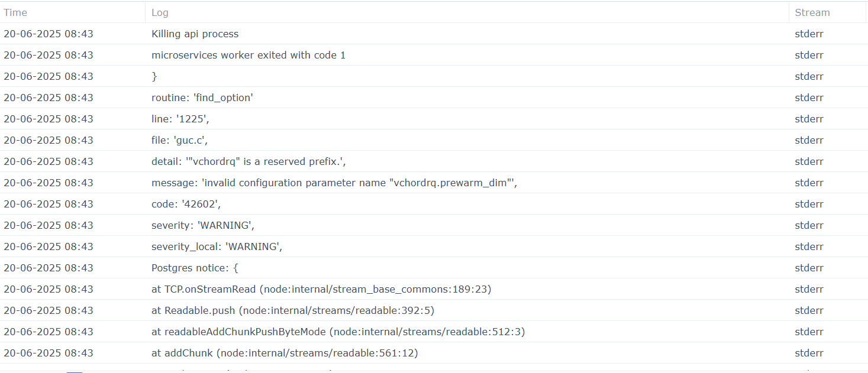The height and width of the screenshot is (373, 868).
Task: Select the Readable.push stack trace entry
Action: 293,310
